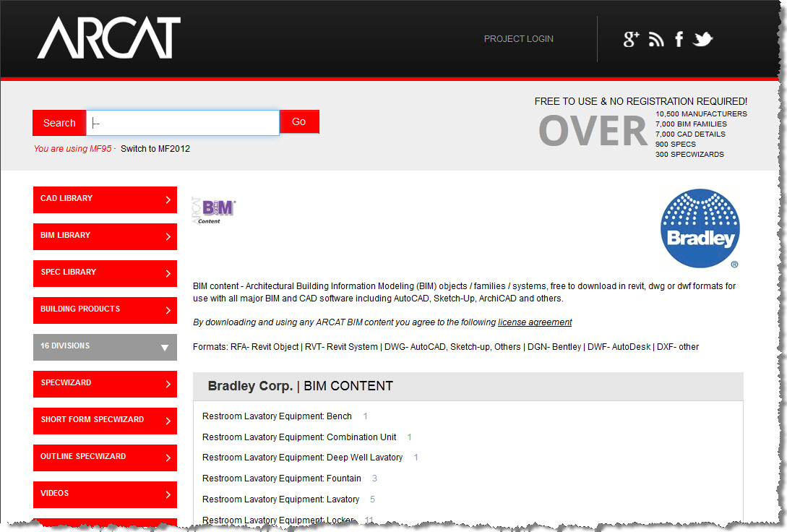Focus the search text input field
This screenshot has width=787, height=532.
(183, 123)
